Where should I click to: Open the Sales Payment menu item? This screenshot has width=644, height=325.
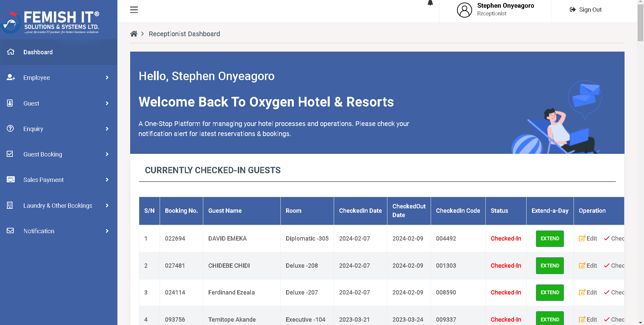tap(59, 180)
